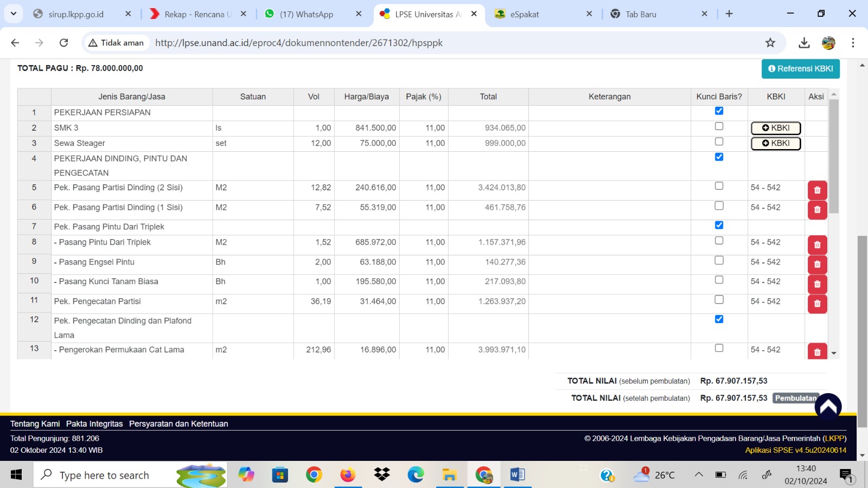
Task: Open Chrome's three-dot menu
Action: pos(853,43)
